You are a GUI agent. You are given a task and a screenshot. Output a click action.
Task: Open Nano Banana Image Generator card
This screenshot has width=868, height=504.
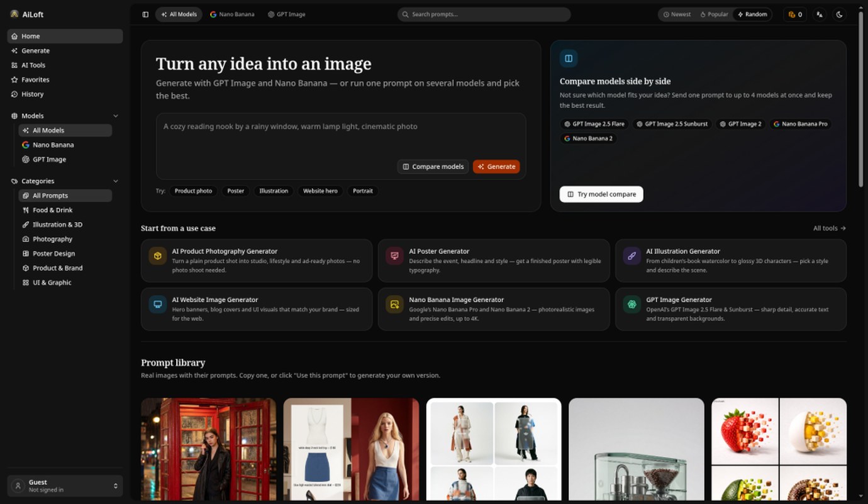point(494,309)
